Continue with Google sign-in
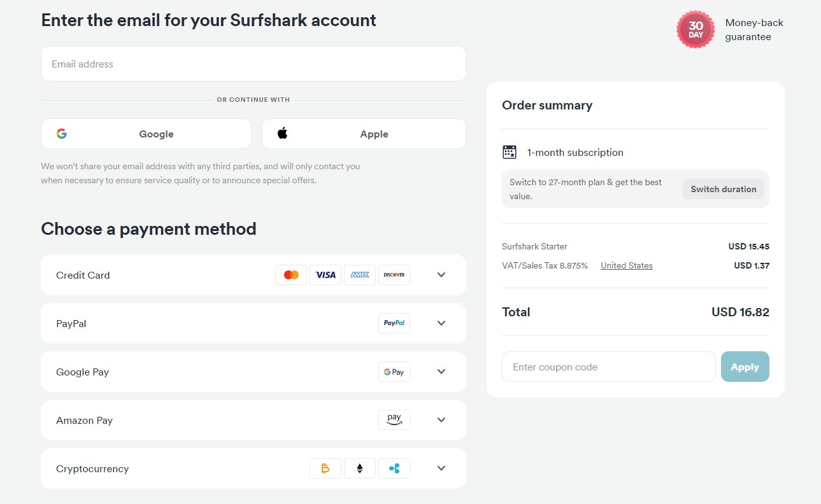Image resolution: width=821 pixels, height=504 pixels. pos(146,134)
